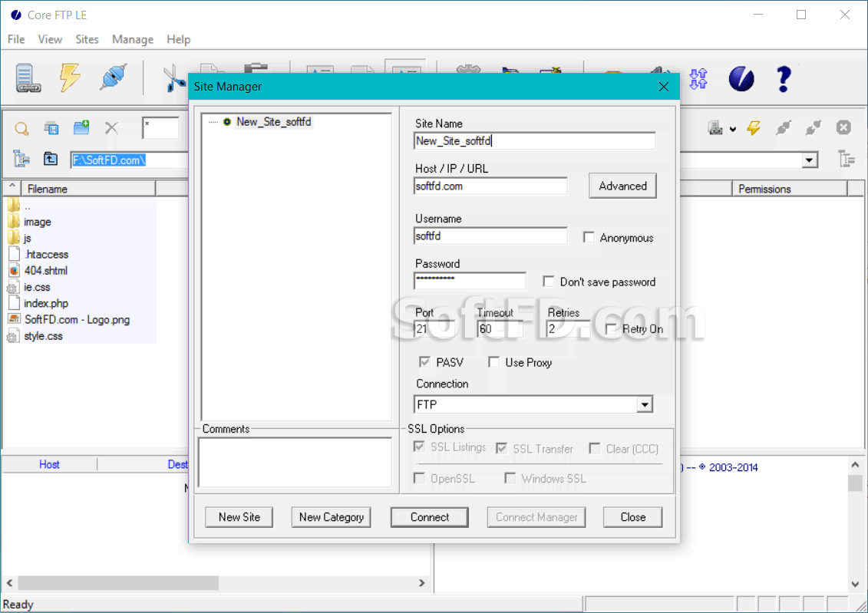Select SoftFD.com - Logo.png file icon

(14, 319)
